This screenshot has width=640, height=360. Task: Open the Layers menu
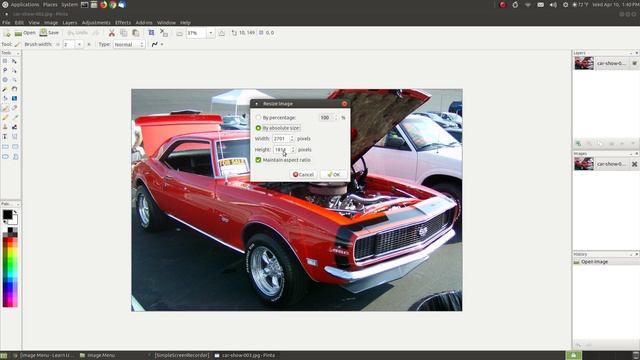[70, 22]
